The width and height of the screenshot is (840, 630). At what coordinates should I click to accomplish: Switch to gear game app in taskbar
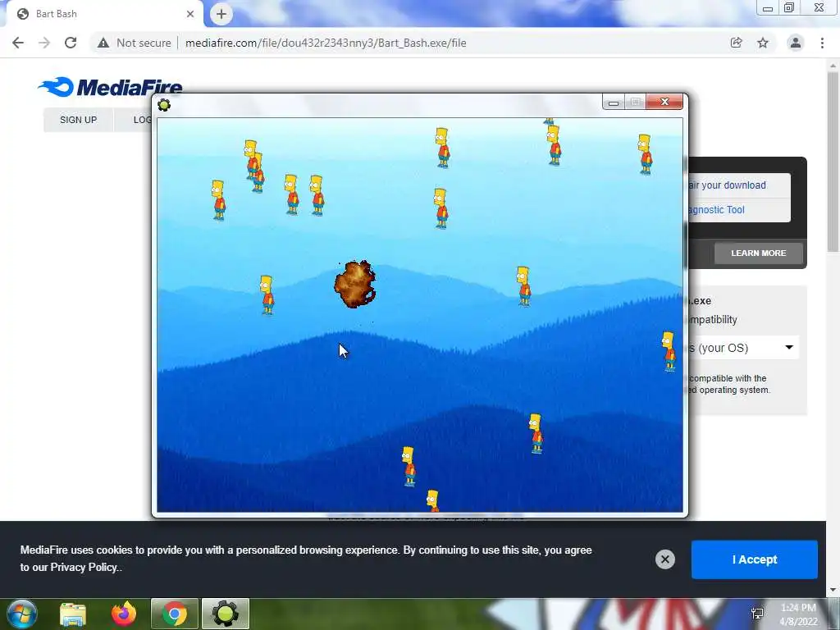click(x=226, y=614)
